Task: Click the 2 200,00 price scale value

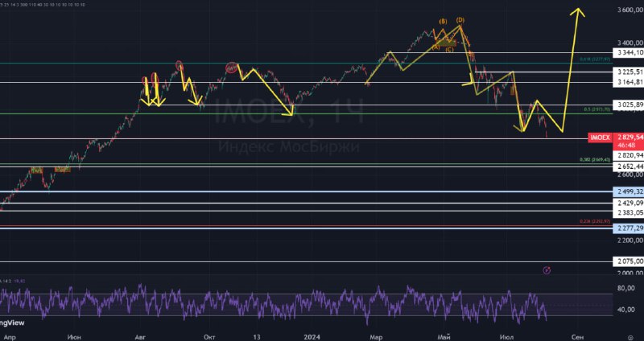Action: (x=630, y=240)
